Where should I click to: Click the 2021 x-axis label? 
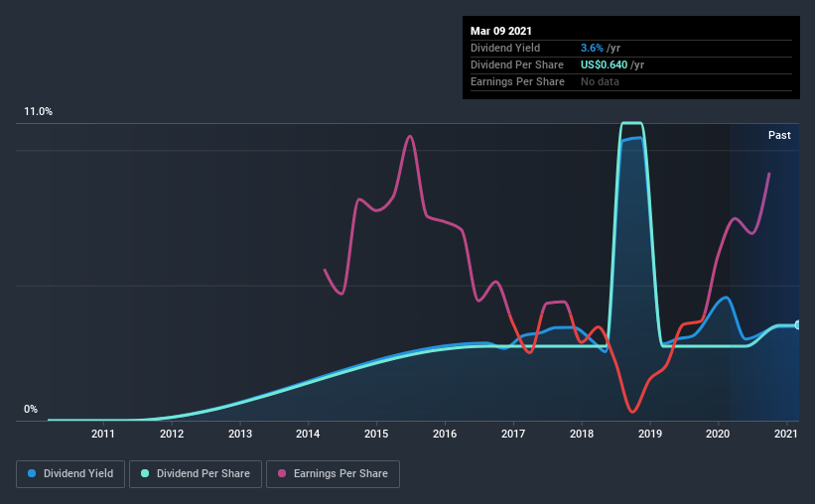coord(786,434)
